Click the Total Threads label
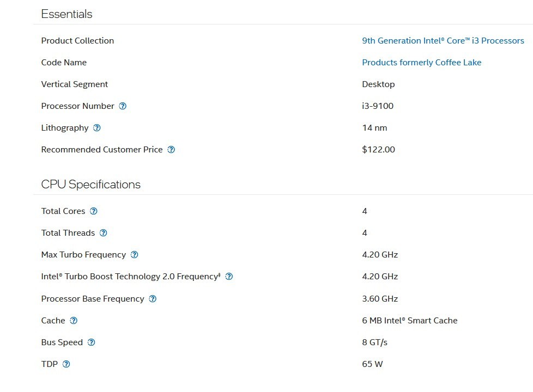This screenshot has width=533, height=392. [68, 232]
